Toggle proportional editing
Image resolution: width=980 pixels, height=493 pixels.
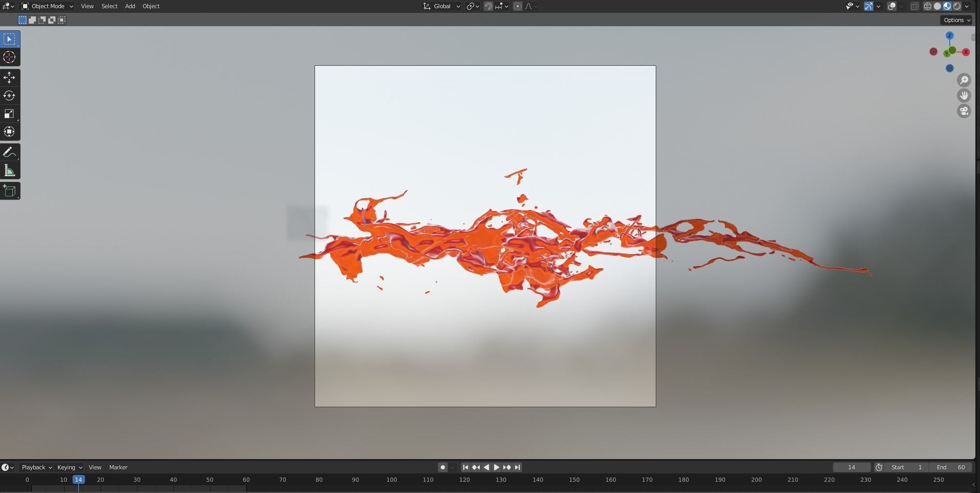tap(517, 6)
